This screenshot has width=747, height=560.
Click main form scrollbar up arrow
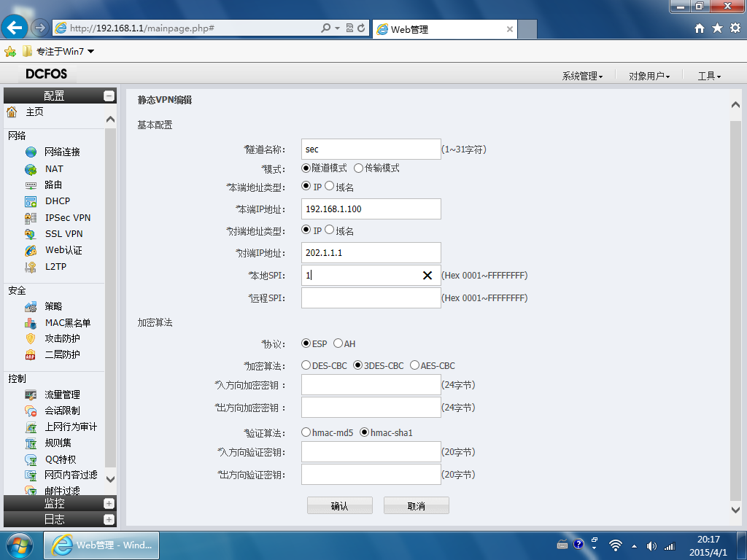click(735, 105)
